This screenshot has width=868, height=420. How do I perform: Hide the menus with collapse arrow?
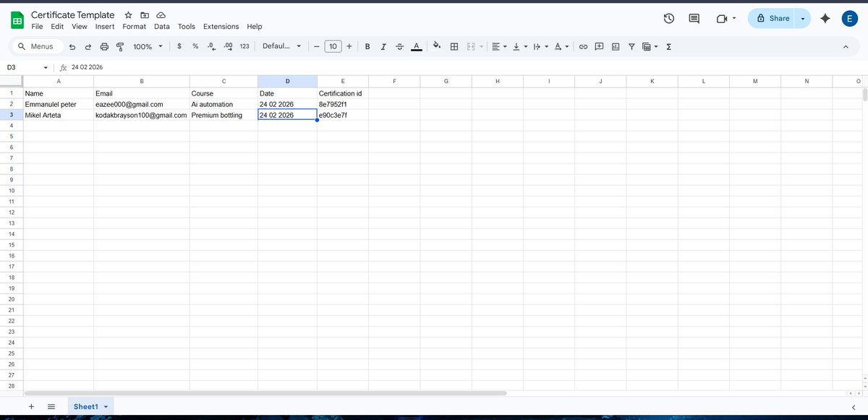pyautogui.click(x=846, y=46)
